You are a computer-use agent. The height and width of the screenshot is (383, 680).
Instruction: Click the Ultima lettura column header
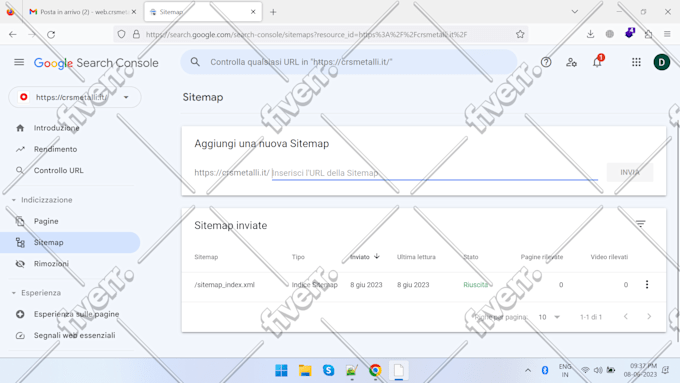point(416,257)
